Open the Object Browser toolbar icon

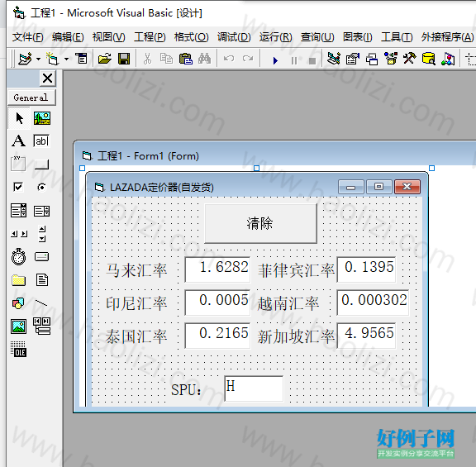click(391, 59)
